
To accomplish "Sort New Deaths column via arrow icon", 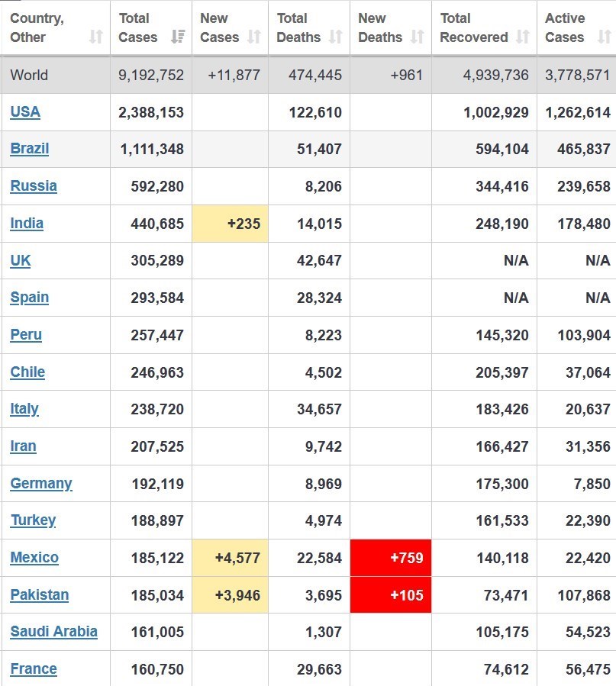I will (417, 37).
